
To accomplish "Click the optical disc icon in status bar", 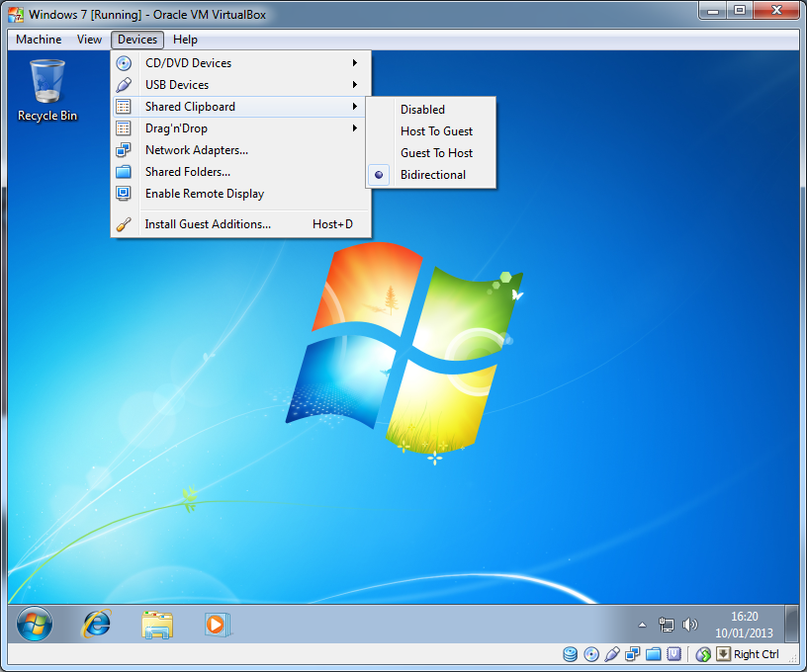I will [x=591, y=654].
